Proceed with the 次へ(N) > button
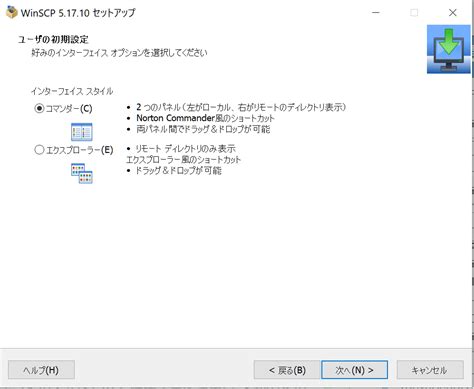This screenshot has height=389, width=474. 354,370
